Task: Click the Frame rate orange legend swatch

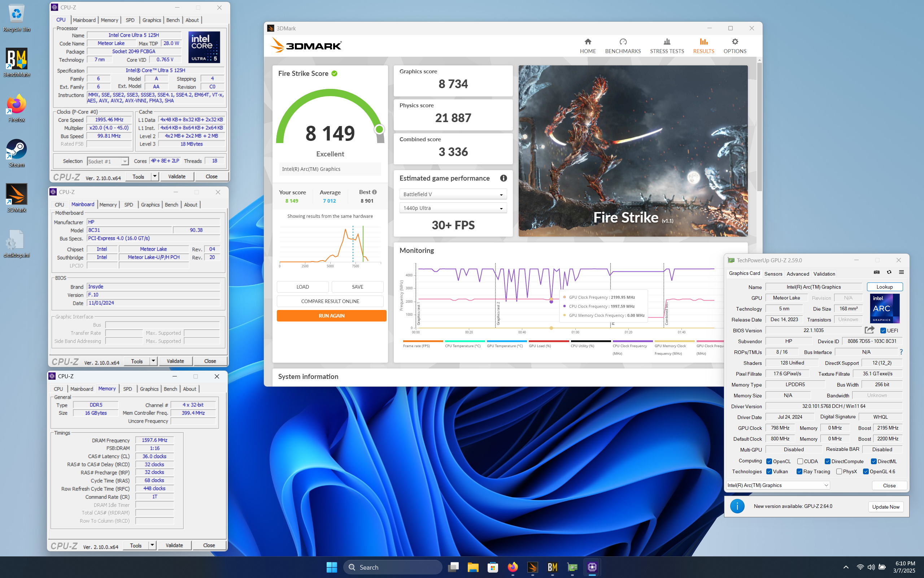Action: click(423, 341)
